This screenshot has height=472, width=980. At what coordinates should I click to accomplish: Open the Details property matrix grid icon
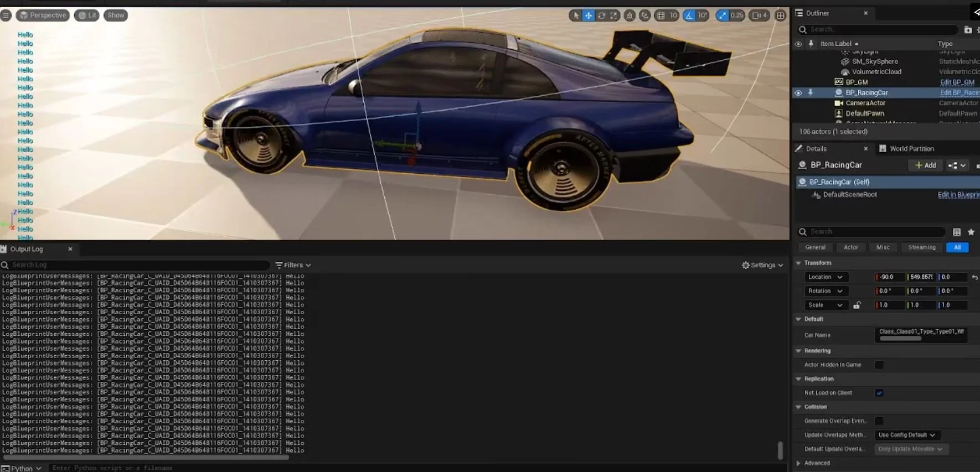957,232
